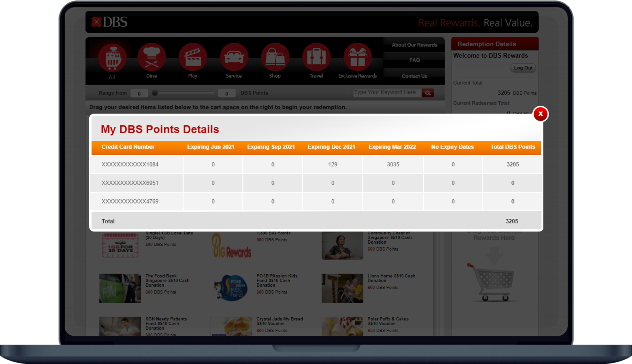Click the Expiring Sep 2021 column header

coord(271,147)
